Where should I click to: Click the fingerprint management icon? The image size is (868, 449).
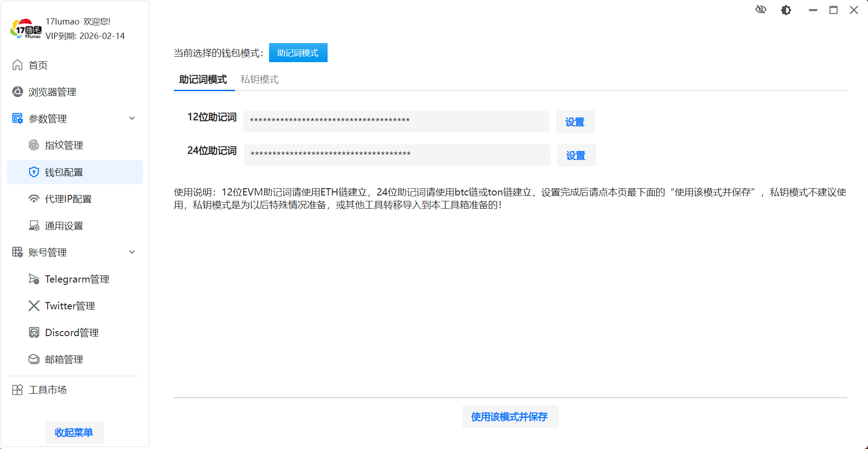coord(34,145)
